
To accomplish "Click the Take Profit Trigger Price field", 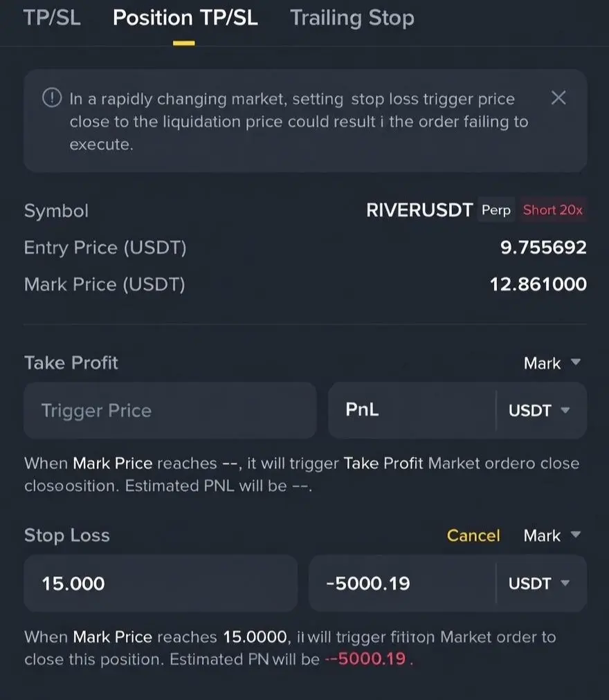I will 170,410.
